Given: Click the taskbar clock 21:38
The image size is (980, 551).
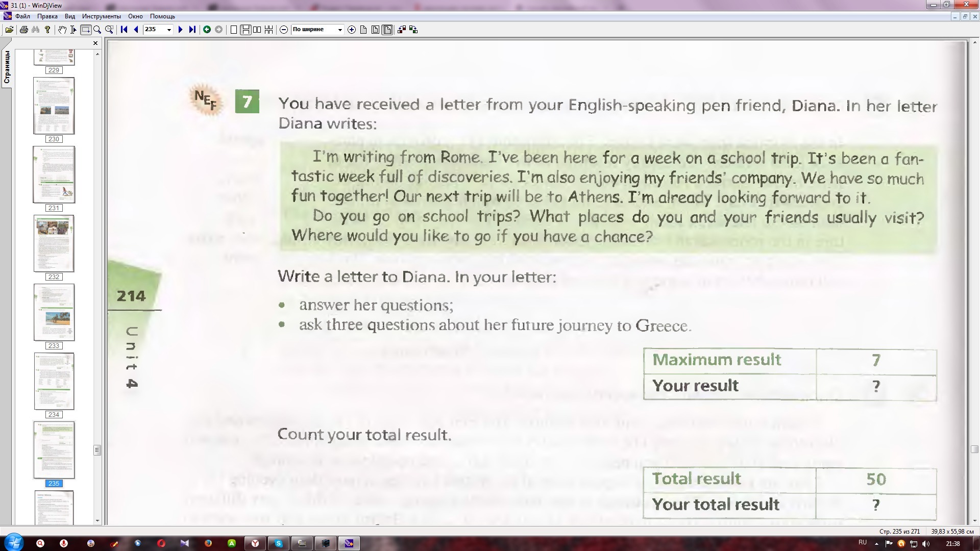Looking at the screenshot, I should coord(953,544).
